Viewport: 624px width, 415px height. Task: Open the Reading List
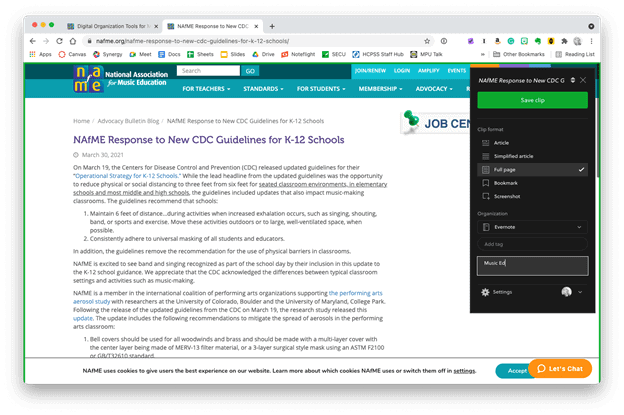coord(575,54)
